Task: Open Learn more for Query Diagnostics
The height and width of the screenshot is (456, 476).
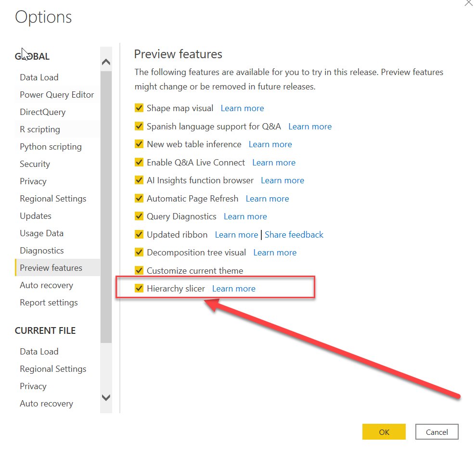Action: point(245,216)
